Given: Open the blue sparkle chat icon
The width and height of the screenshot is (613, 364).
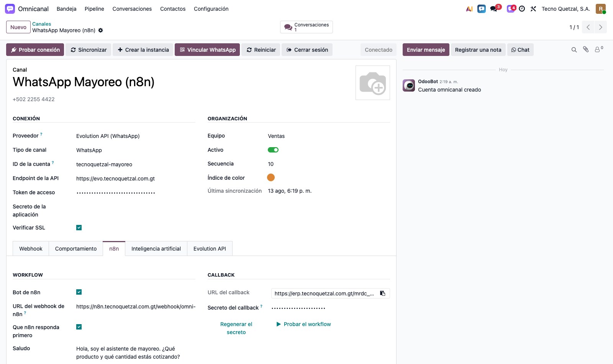Looking at the screenshot, I should 482,9.
